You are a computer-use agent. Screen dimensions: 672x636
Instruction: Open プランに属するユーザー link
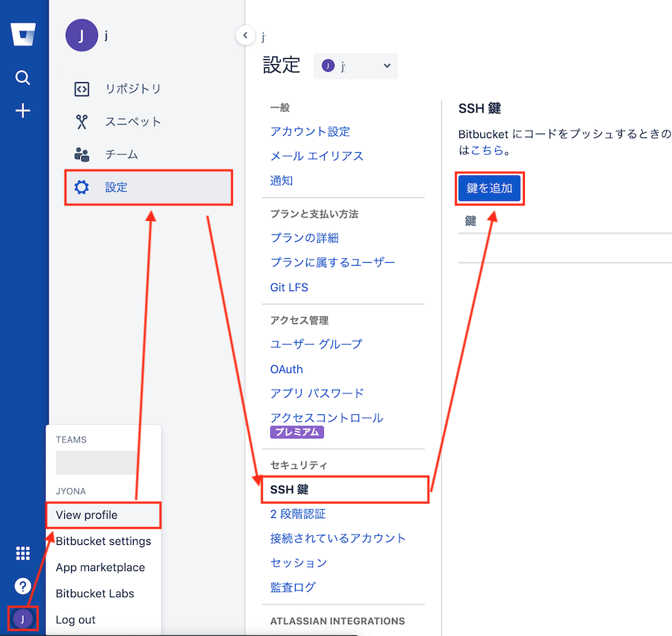332,262
